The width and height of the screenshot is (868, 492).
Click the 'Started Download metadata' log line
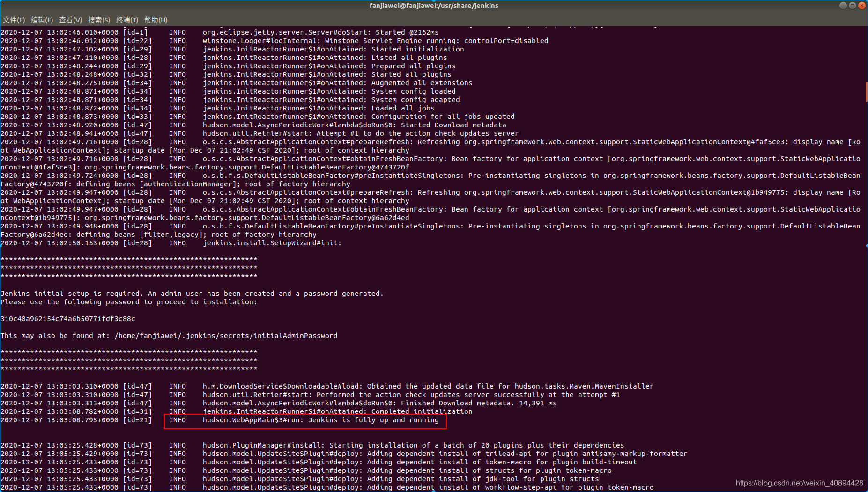(253, 125)
